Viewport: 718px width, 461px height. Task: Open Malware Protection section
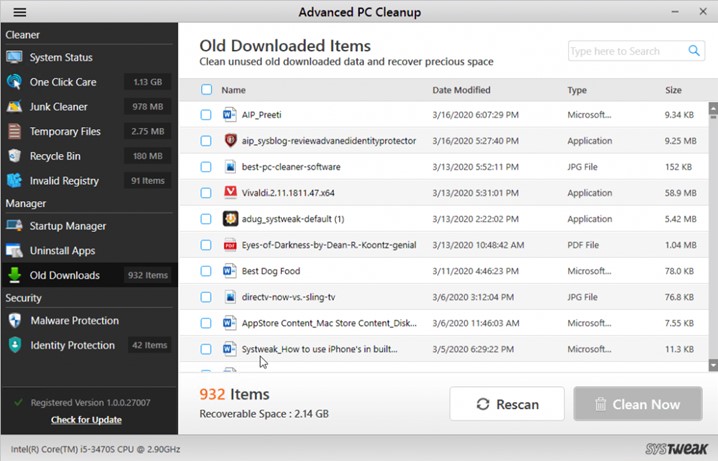click(x=89, y=320)
